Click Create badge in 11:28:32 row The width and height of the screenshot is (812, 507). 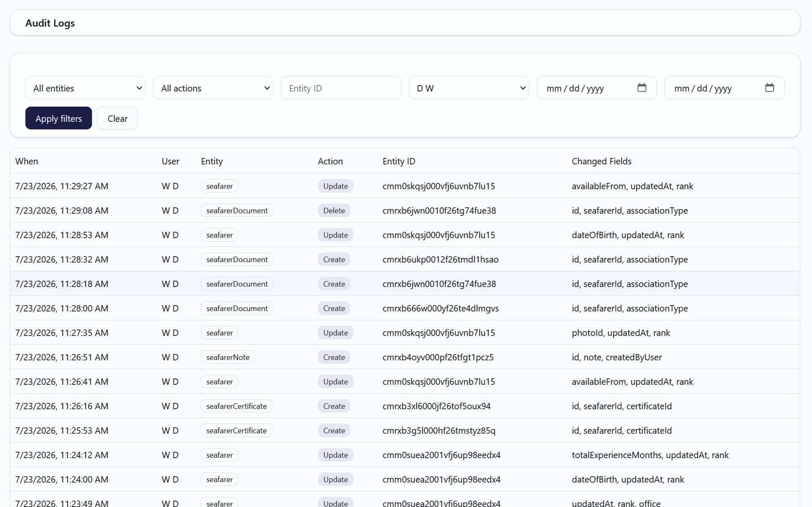click(334, 259)
